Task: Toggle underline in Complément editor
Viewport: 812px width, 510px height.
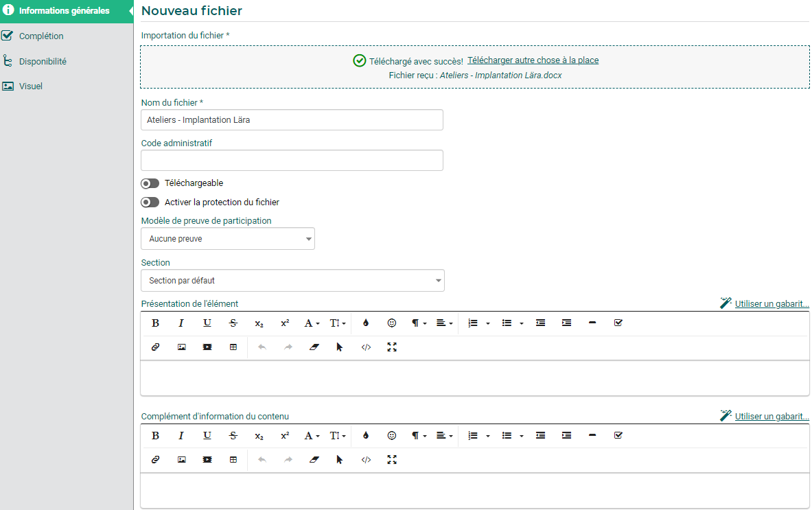Action: (x=207, y=435)
